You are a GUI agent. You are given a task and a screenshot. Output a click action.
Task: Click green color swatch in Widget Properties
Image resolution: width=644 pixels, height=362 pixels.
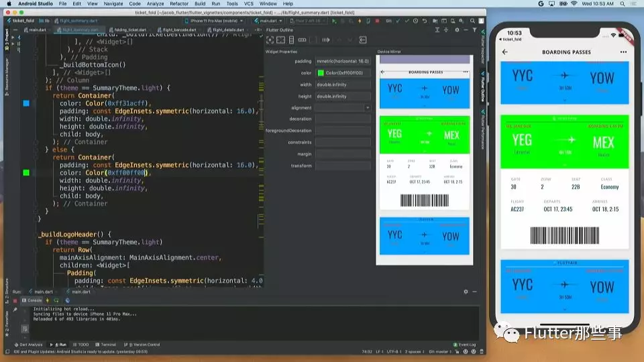[x=321, y=73]
